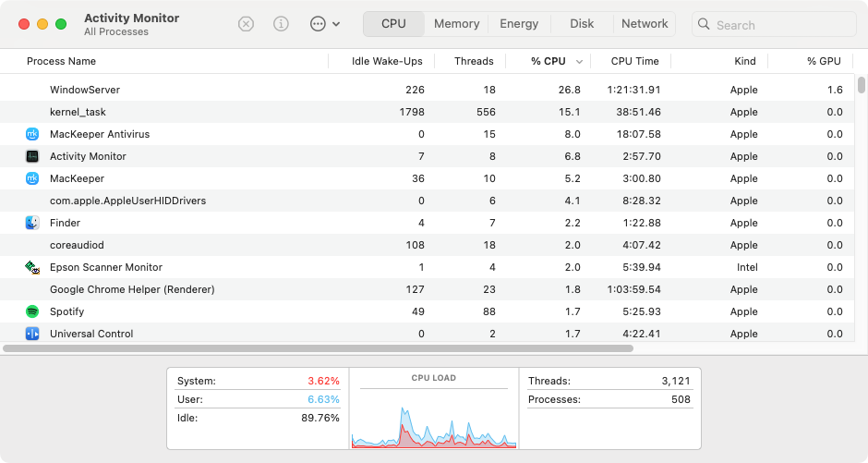The width and height of the screenshot is (868, 463).
Task: Click the All Processes subtitle
Action: point(116,32)
